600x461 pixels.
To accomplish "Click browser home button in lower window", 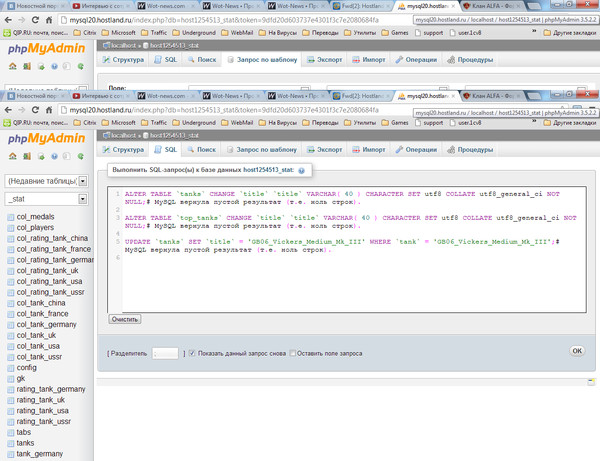I will point(49,110).
